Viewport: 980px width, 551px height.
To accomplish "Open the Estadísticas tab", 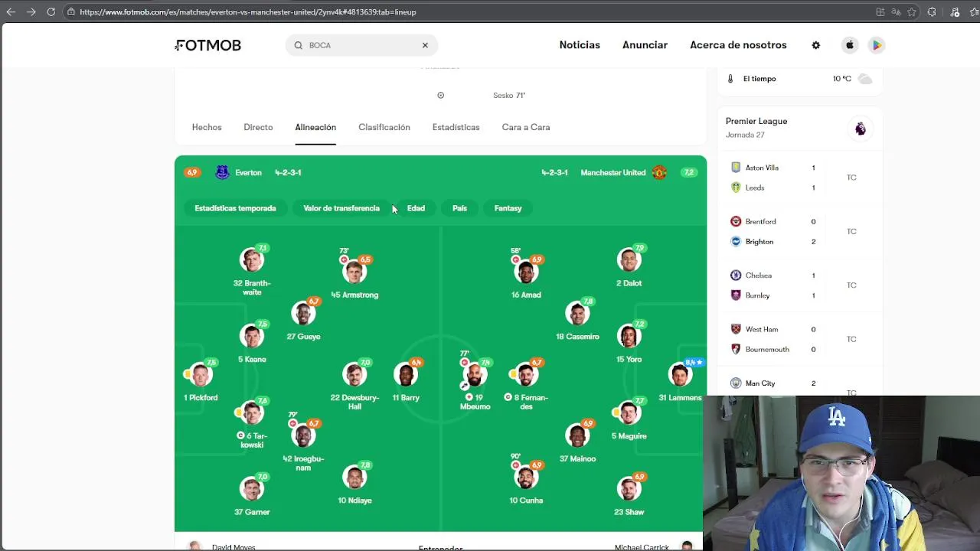I will (x=456, y=127).
